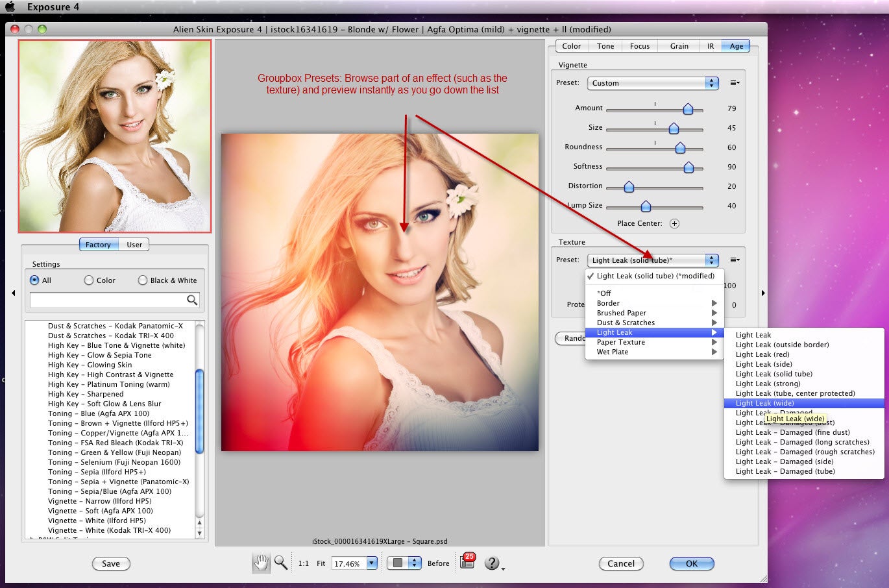Select the Black & White radio button
This screenshot has height=588, width=889.
tap(143, 280)
